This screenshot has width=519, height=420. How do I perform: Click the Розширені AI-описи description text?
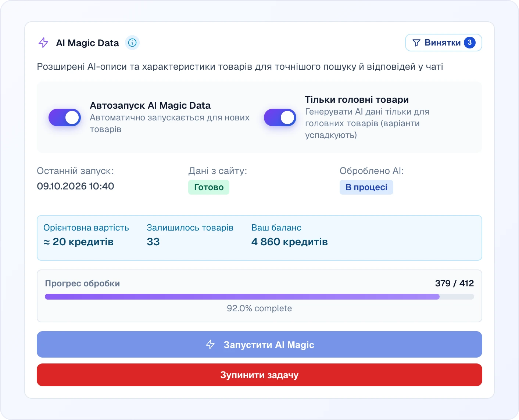click(240, 67)
